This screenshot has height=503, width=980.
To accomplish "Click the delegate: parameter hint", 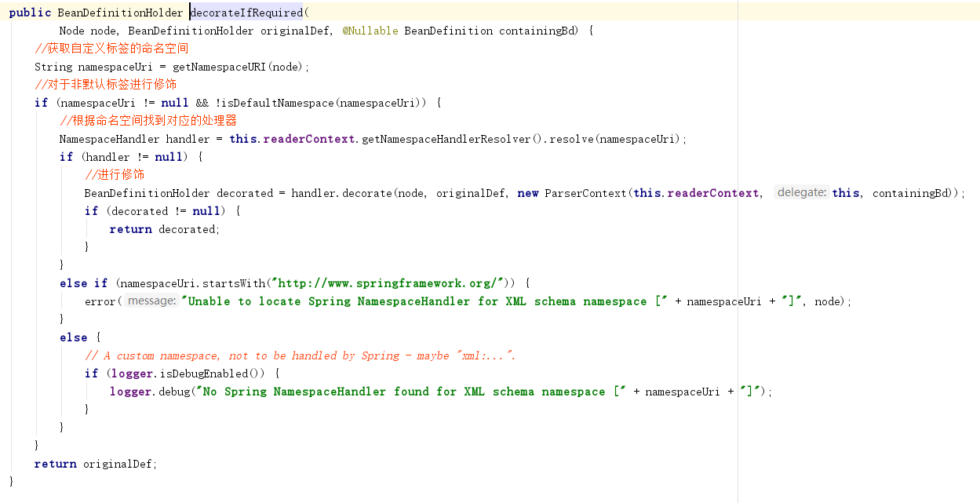I will tap(801, 192).
